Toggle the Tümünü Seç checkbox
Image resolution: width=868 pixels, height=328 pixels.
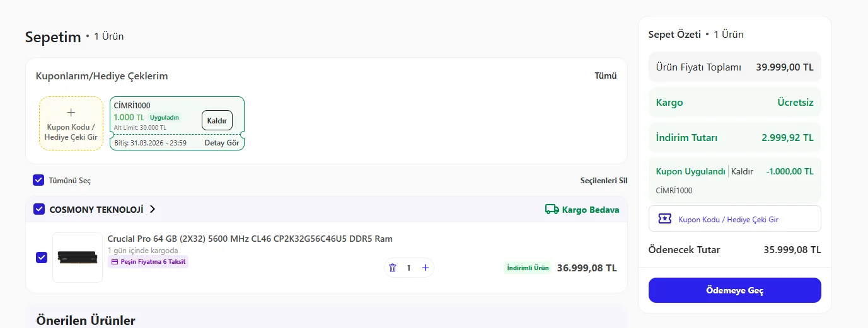click(x=38, y=181)
